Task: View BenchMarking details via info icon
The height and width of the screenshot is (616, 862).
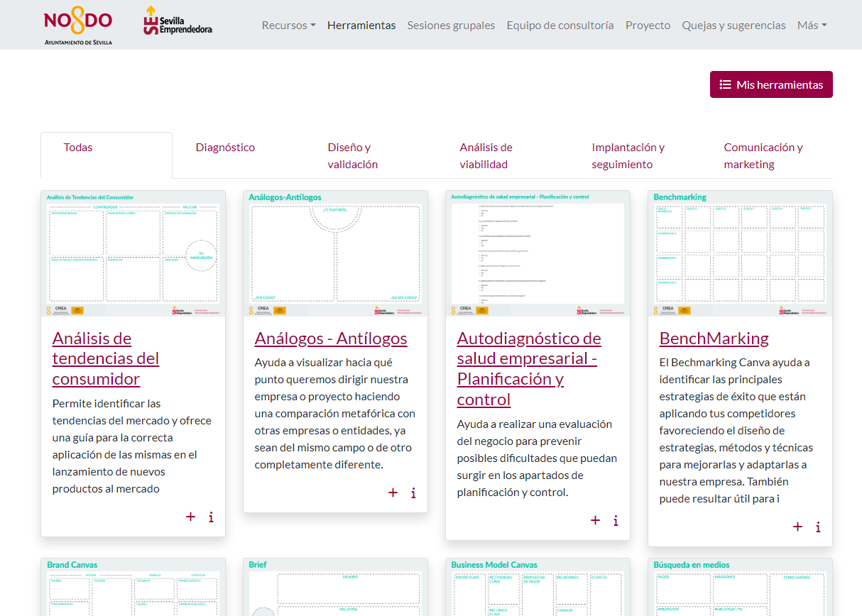Action: point(818,527)
